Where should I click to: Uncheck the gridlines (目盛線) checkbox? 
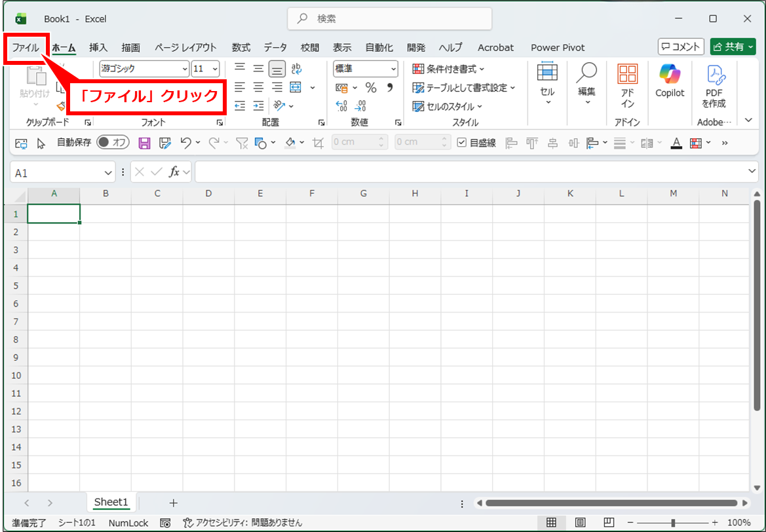462,143
